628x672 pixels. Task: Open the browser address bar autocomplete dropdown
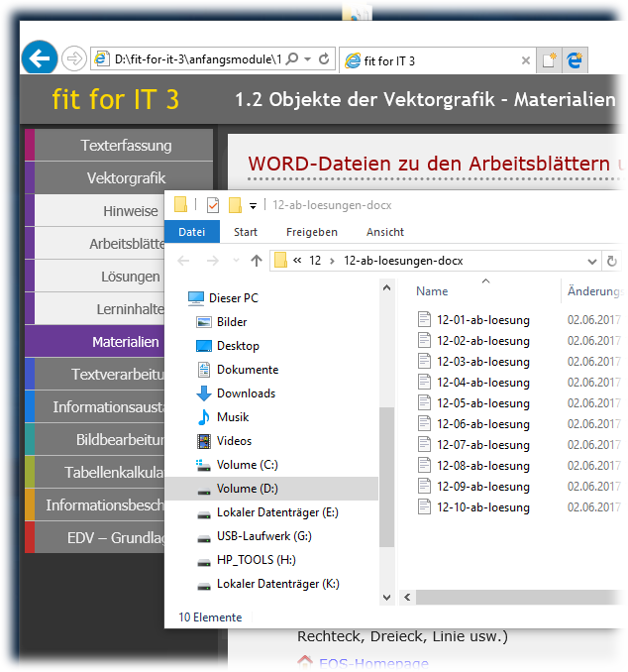308,59
